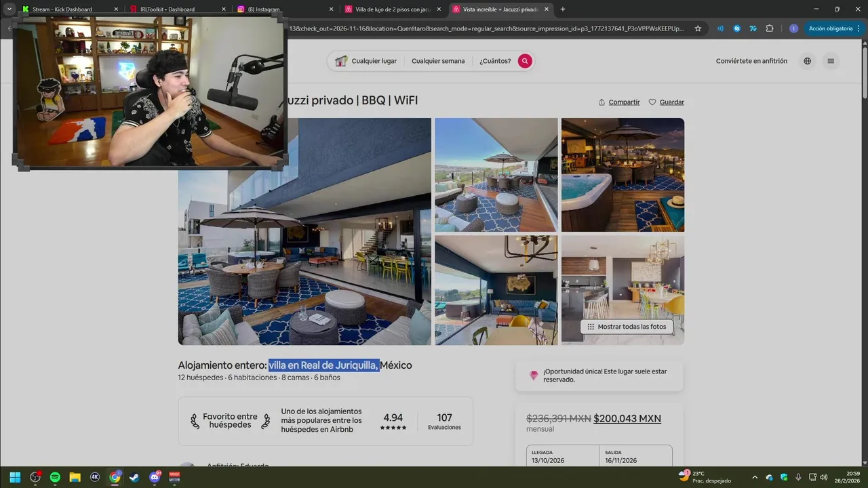Click the 7TV extension icon
The width and height of the screenshot is (868, 488).
point(753,28)
